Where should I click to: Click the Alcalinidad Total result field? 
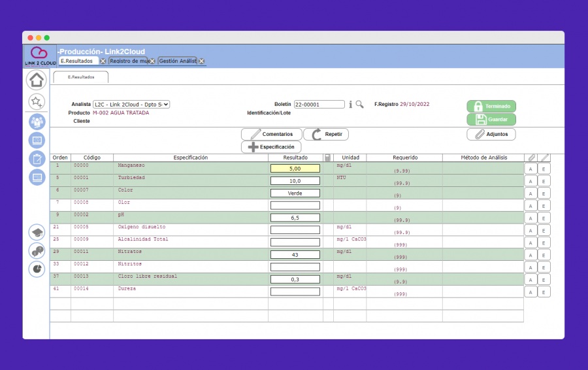click(x=295, y=243)
